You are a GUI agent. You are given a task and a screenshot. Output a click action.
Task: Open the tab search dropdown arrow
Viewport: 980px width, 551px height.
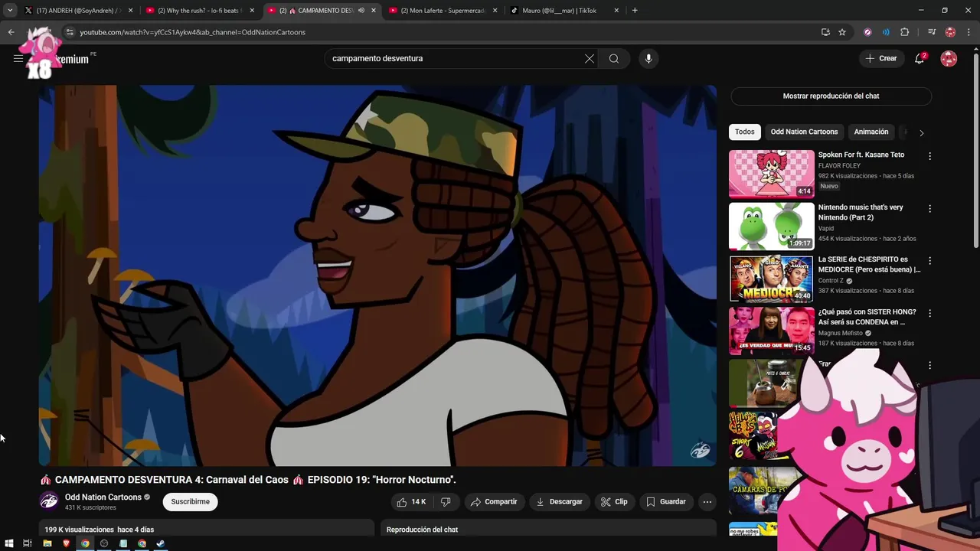coord(9,11)
